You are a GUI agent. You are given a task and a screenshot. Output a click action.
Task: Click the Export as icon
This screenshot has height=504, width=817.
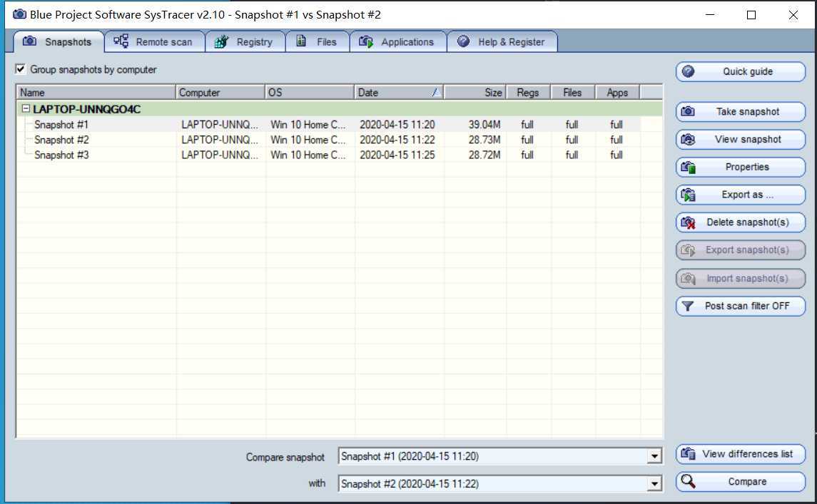coord(688,195)
